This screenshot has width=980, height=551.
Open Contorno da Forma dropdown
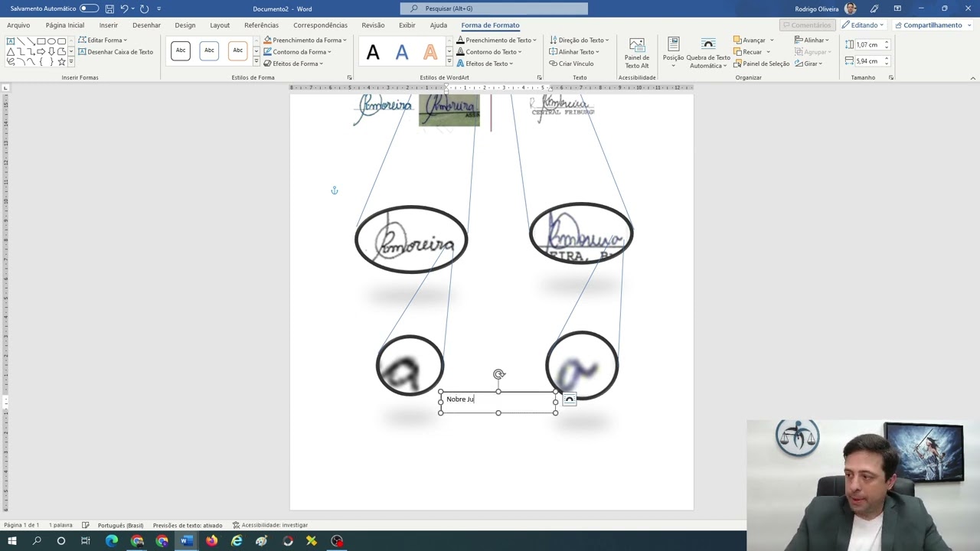(297, 52)
